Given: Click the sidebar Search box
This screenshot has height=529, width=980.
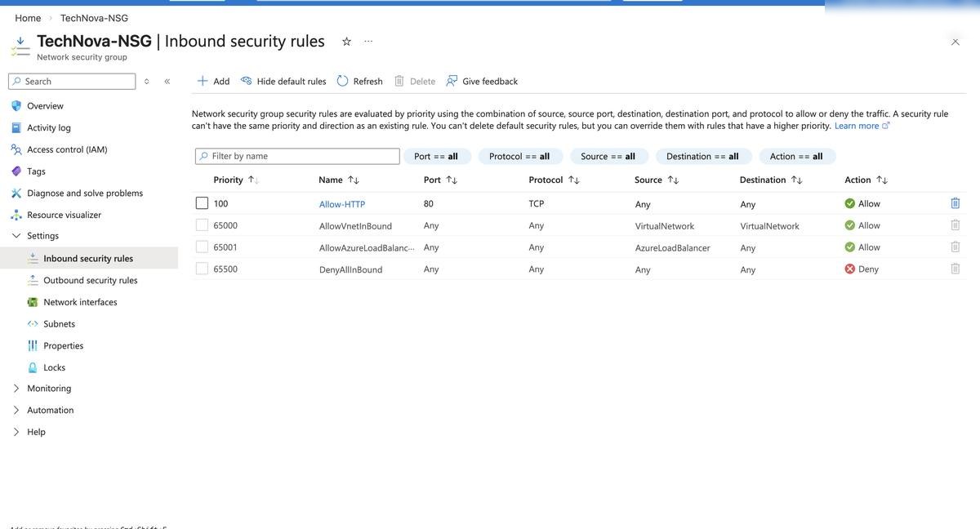Looking at the screenshot, I should (x=72, y=81).
